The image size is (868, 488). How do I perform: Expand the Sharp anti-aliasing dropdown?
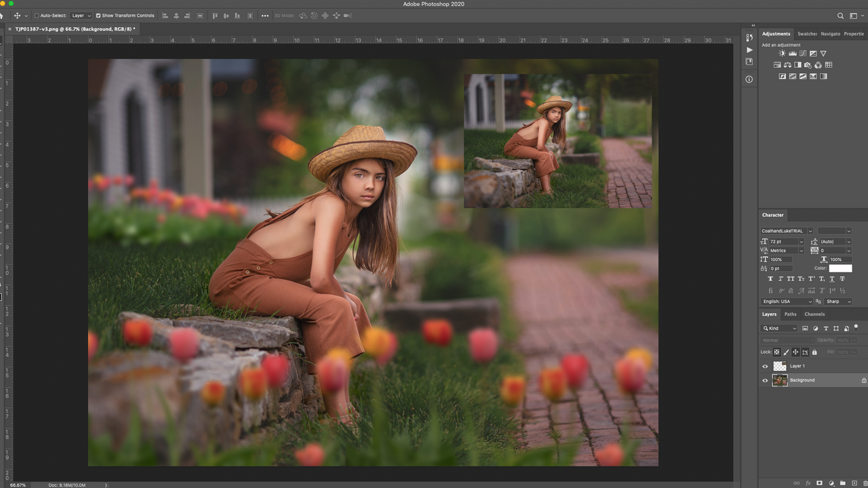tap(837, 302)
